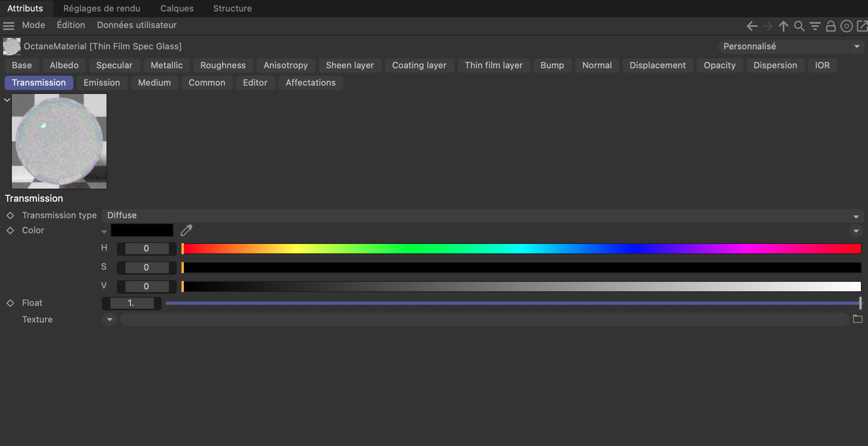Open the Données utilisateur menu

point(137,25)
